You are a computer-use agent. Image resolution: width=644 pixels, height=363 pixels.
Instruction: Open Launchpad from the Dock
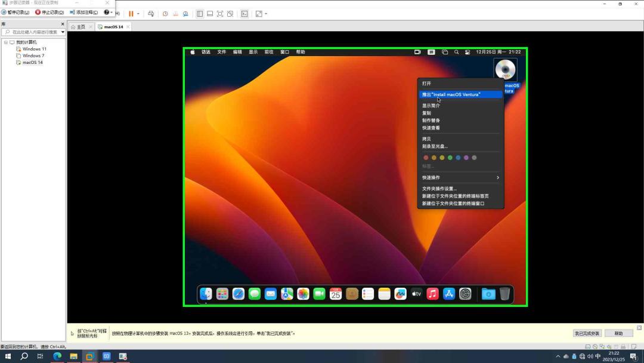222,293
